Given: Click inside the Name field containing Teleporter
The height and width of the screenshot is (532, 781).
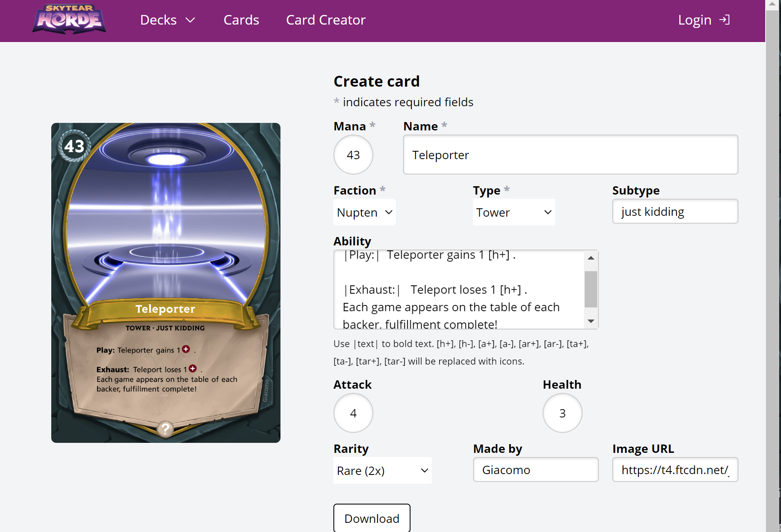Looking at the screenshot, I should point(570,155).
